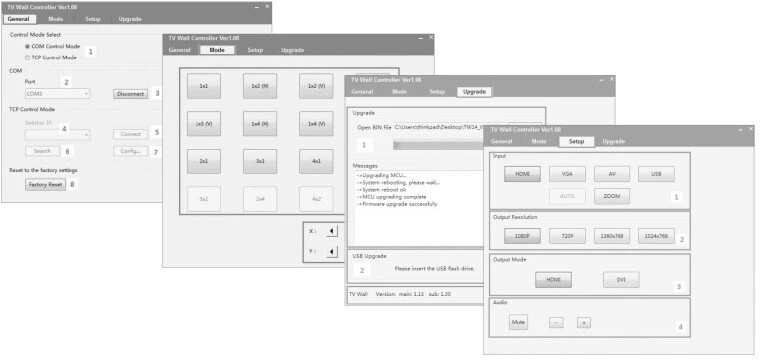This screenshot has height=360, width=760.
Task: Click the greyed Connect button
Action: [130, 134]
